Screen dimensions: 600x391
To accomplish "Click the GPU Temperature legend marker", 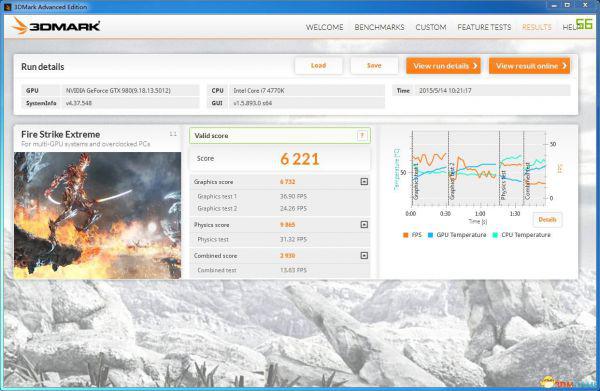I will 430,235.
